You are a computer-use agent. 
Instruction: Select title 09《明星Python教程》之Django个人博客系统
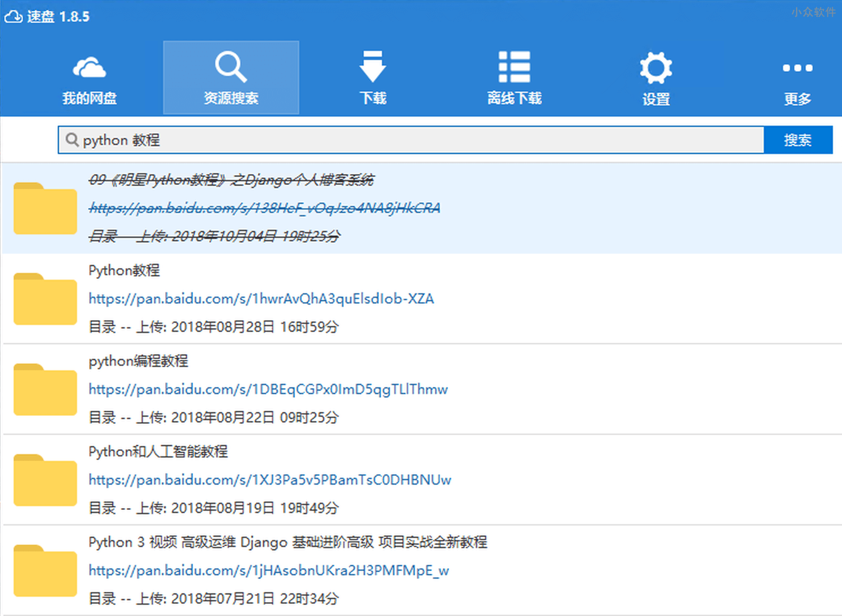pyautogui.click(x=231, y=180)
